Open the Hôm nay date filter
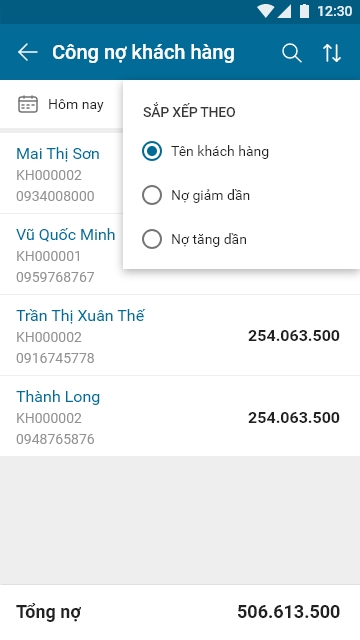Viewport: 360px width, 640px height. coord(61,104)
